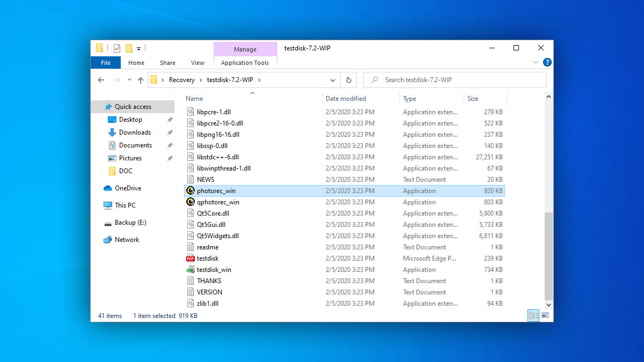Click the Search testdisk-7.2-WIP field

point(455,80)
